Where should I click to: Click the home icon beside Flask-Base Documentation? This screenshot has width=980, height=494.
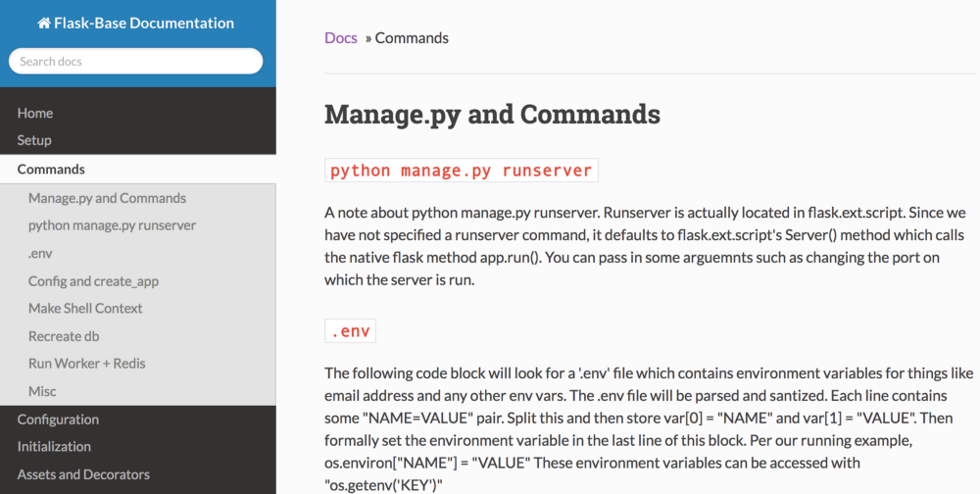(x=43, y=24)
